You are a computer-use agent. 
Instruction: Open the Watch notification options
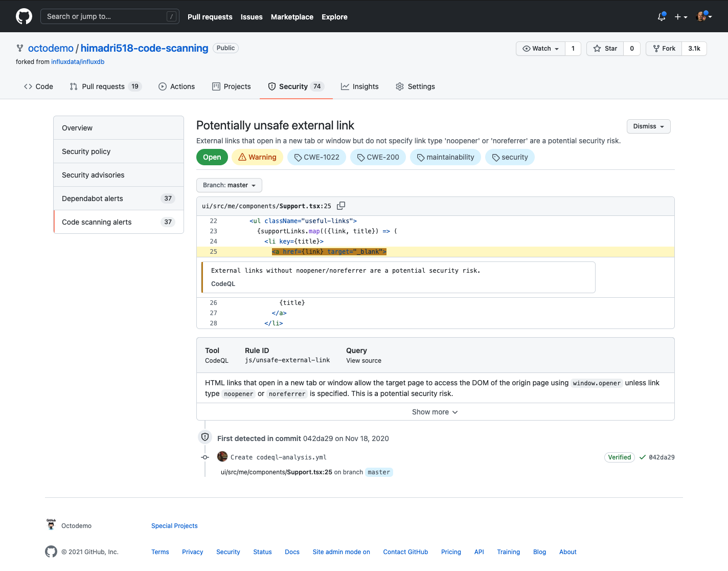(541, 49)
